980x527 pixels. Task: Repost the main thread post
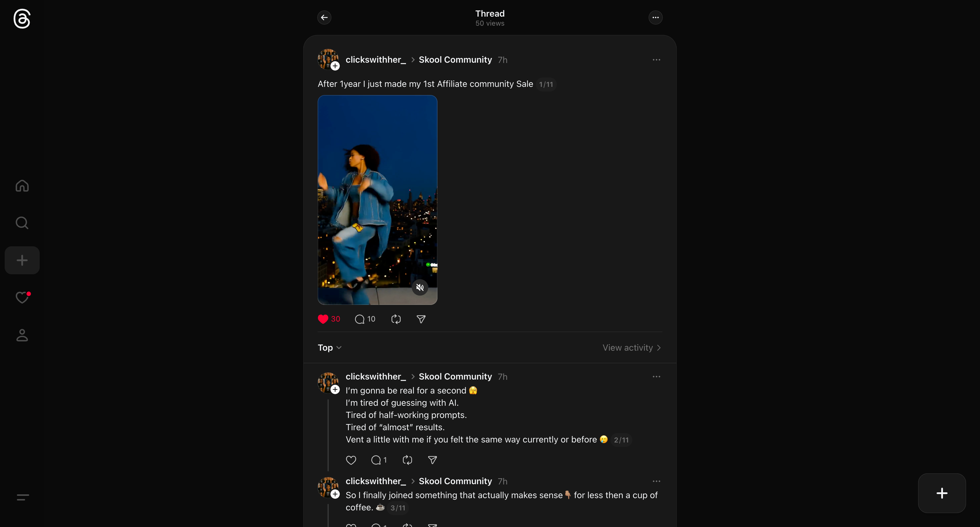click(396, 319)
